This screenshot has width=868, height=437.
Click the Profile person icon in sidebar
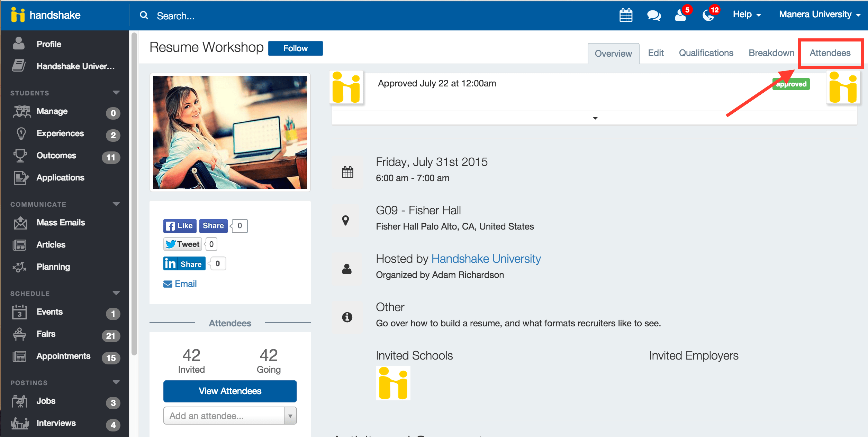(19, 44)
